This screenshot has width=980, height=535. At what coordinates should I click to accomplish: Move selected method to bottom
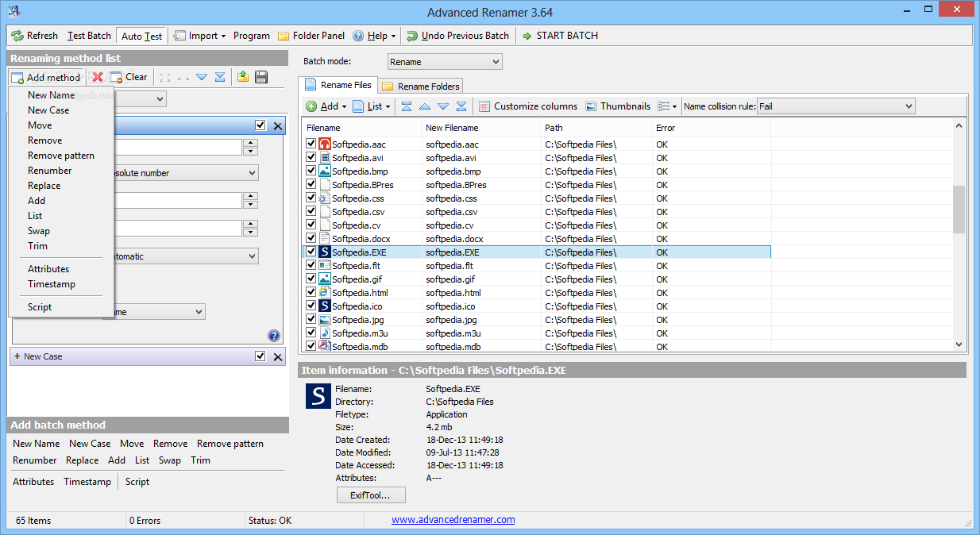pyautogui.click(x=219, y=77)
